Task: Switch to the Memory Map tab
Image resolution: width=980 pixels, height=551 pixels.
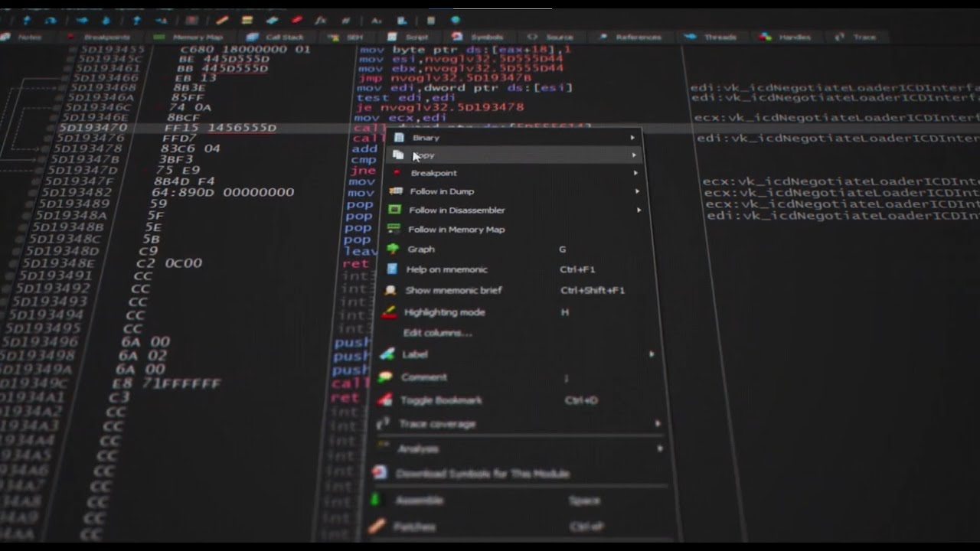Action: (190, 37)
